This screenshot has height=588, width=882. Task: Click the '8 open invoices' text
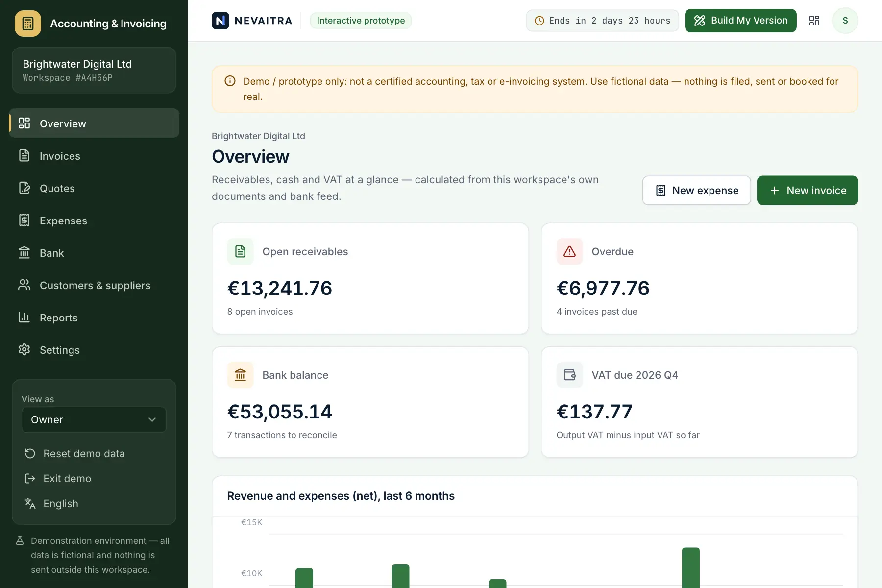[x=260, y=312]
